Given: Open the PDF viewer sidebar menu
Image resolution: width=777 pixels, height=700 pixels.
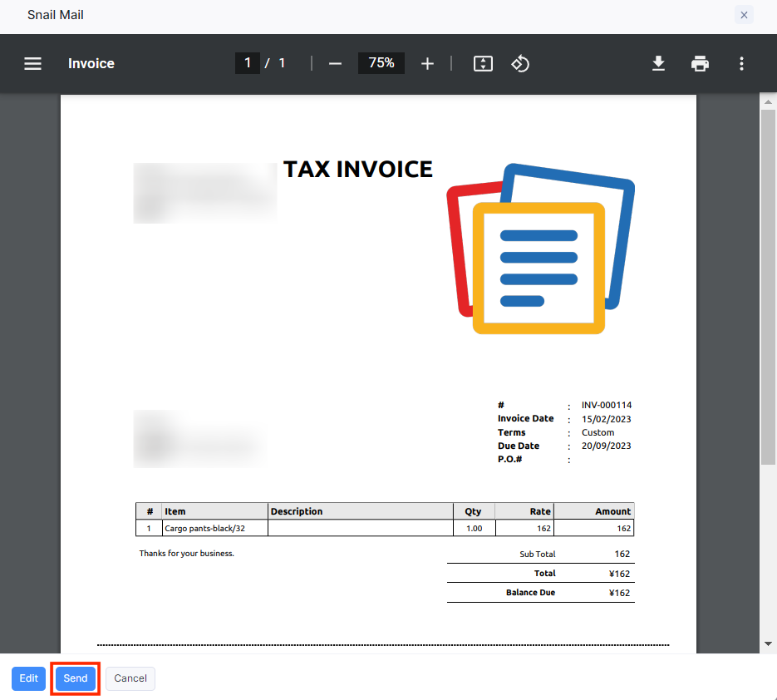Looking at the screenshot, I should [32, 64].
